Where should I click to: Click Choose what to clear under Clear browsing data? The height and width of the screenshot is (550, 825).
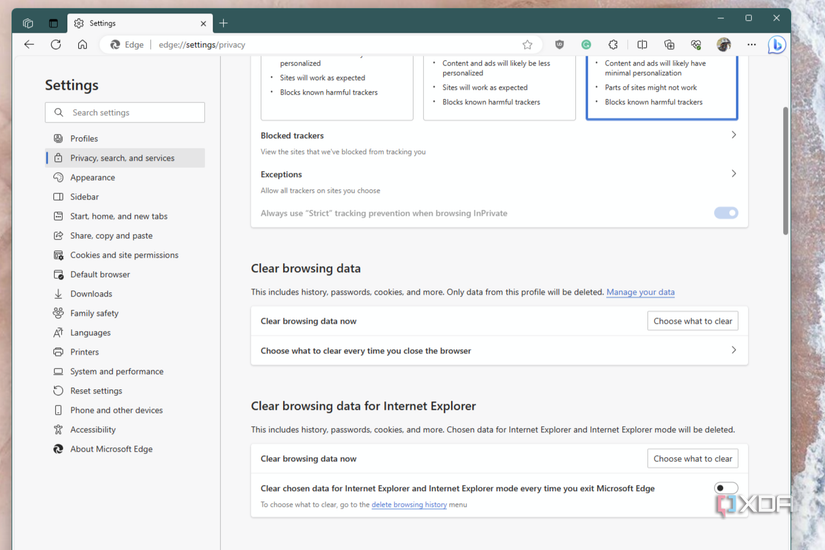[x=692, y=321]
